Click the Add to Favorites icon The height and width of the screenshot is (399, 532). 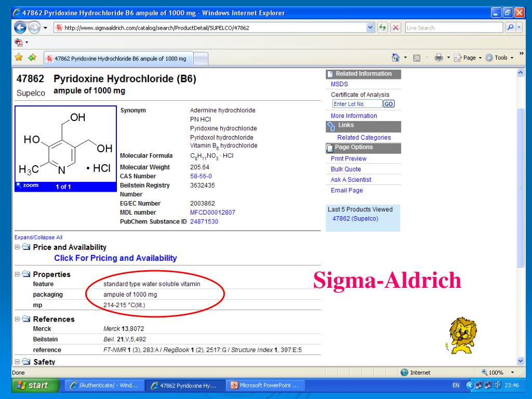32,57
